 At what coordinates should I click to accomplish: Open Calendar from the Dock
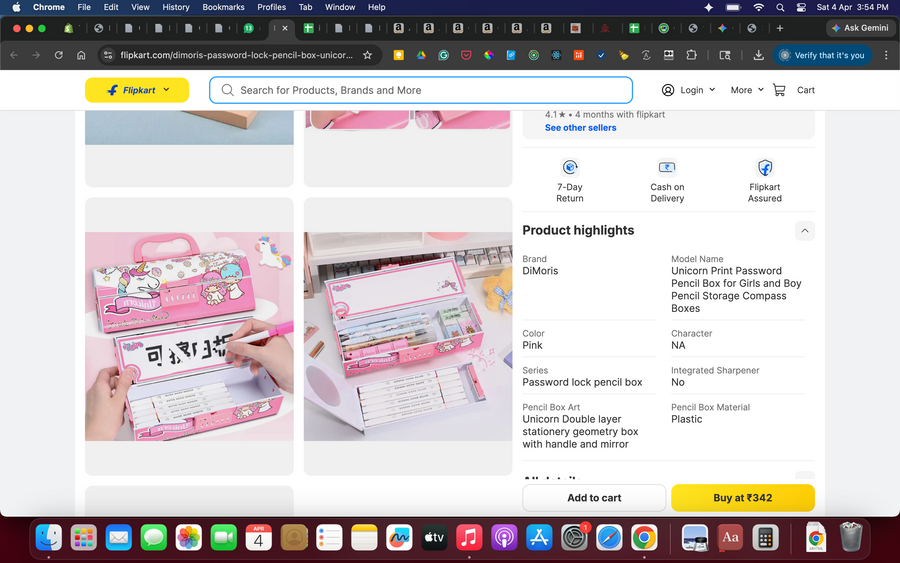click(x=259, y=538)
